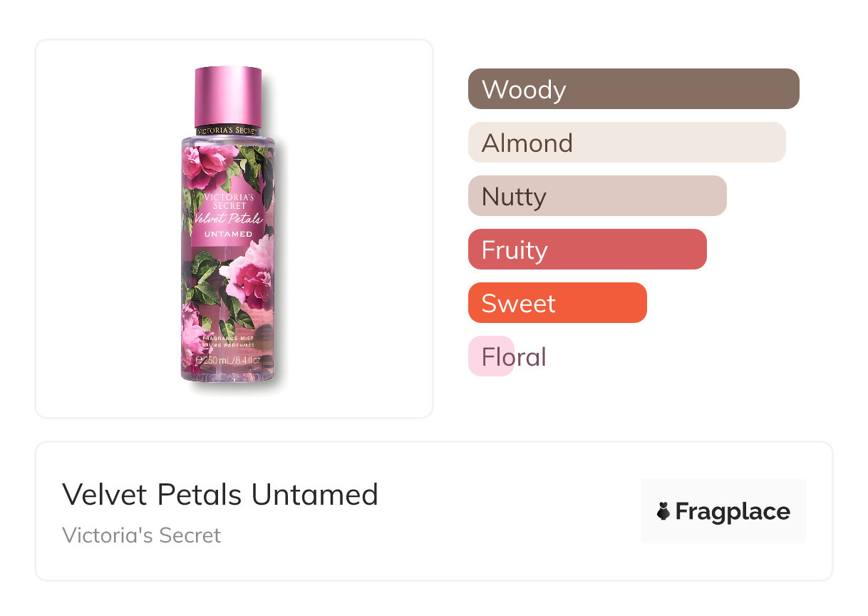
Task: Pick the light pink Floral accord bar
Action: (x=492, y=356)
